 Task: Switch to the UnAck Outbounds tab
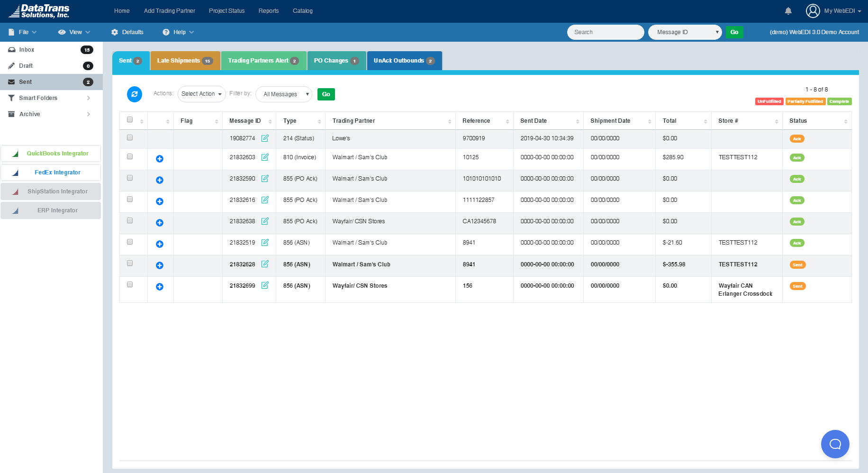tap(404, 61)
